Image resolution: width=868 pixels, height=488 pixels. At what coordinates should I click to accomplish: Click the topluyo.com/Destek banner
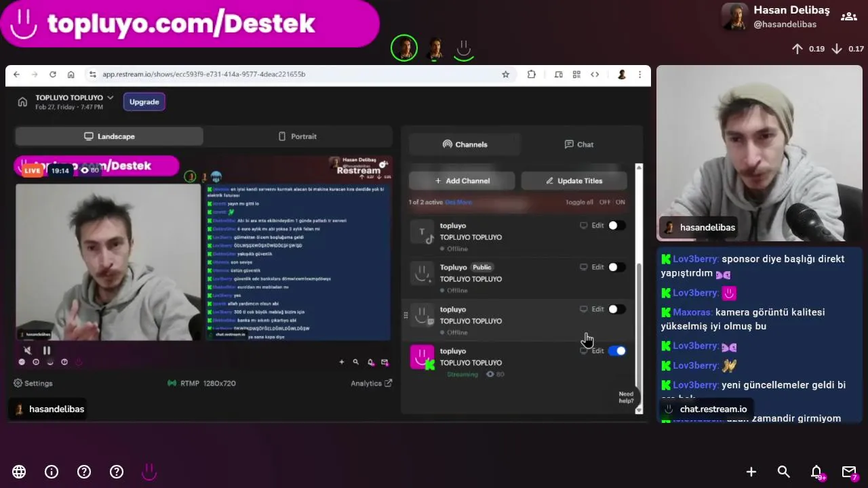[x=190, y=23]
